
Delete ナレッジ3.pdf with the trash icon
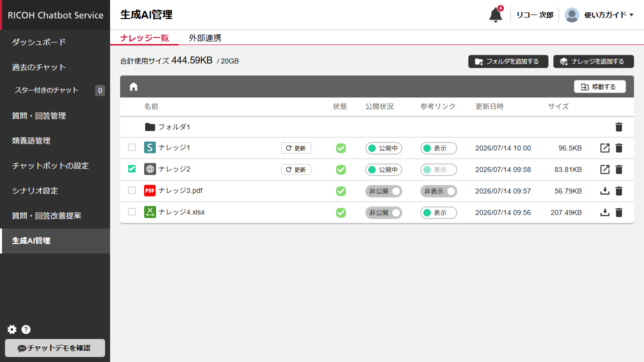619,191
